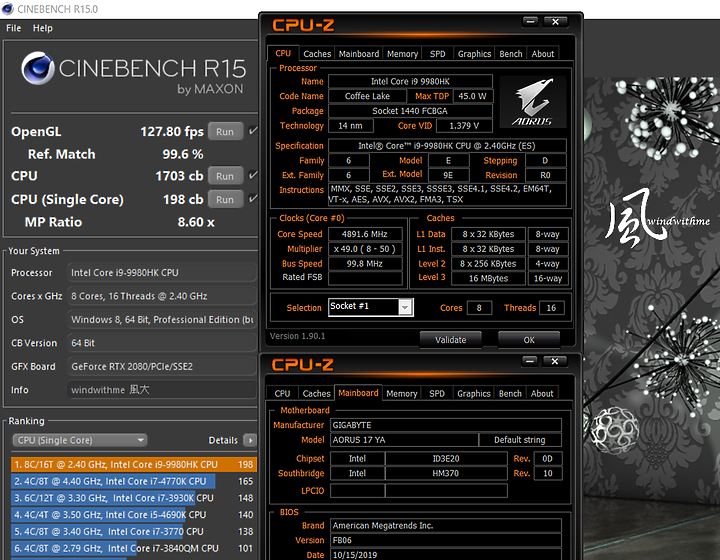
Task: Click the Code Name value Coffee Lake
Action: coord(367,96)
